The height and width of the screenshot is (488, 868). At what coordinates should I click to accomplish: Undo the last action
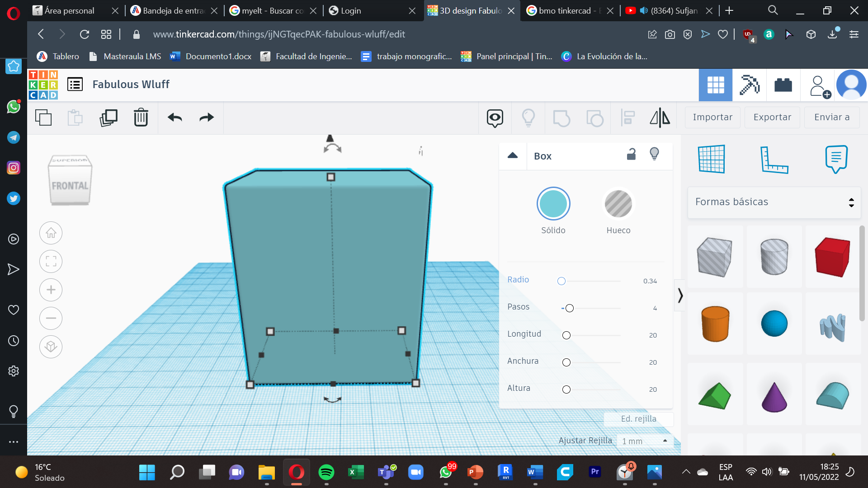coord(175,117)
